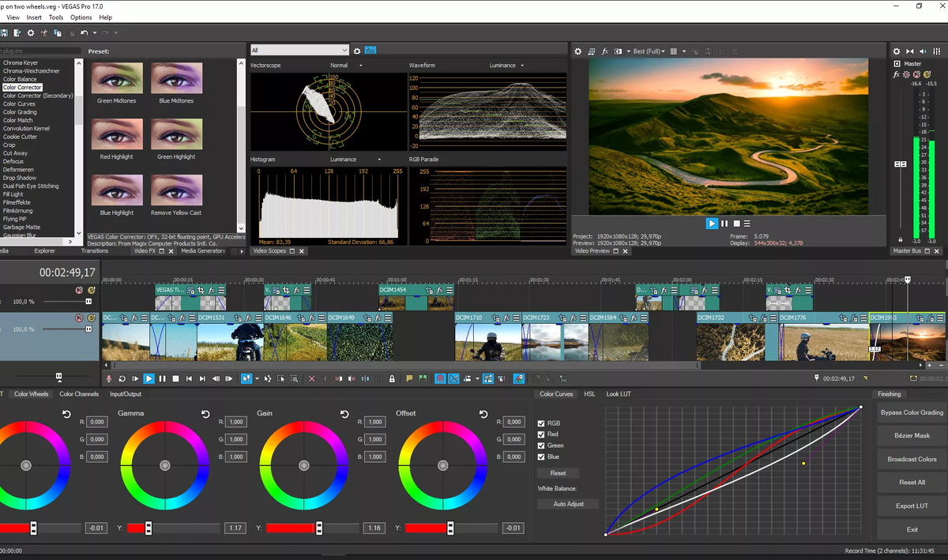Click Auto Adjust white balance button

pos(568,504)
